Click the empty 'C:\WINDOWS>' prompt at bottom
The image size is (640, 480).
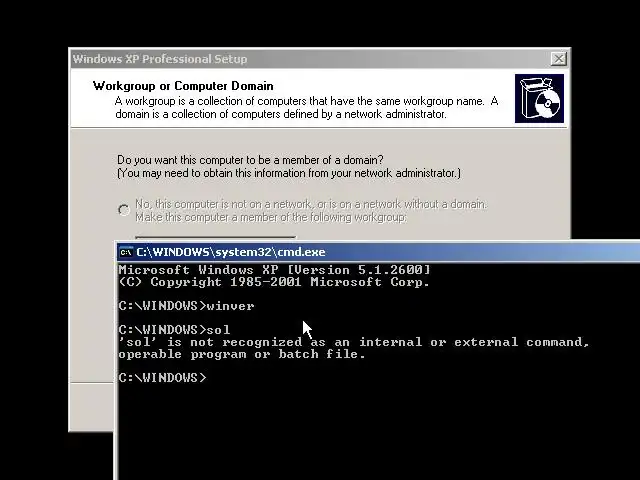tap(162, 378)
